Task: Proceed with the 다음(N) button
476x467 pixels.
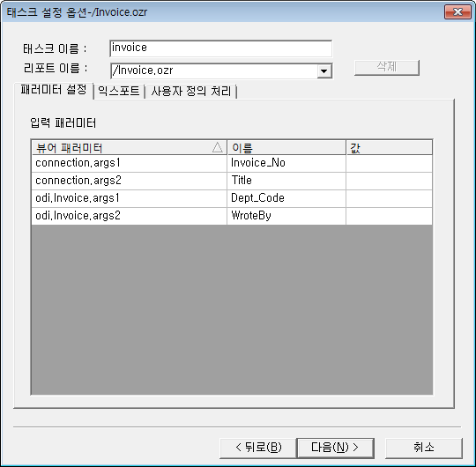Action: pos(335,448)
